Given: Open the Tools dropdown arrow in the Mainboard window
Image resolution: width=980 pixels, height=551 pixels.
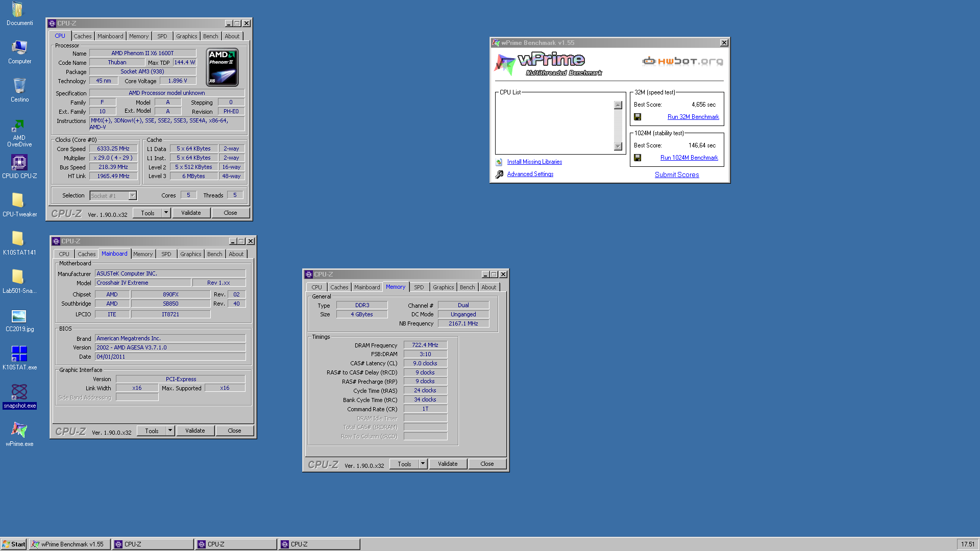Looking at the screenshot, I should [x=170, y=431].
